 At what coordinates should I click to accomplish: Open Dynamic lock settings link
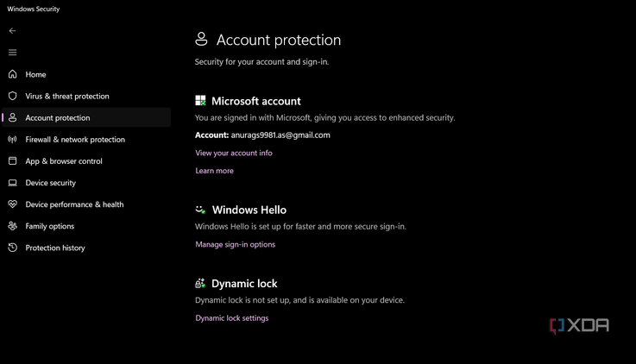231,318
